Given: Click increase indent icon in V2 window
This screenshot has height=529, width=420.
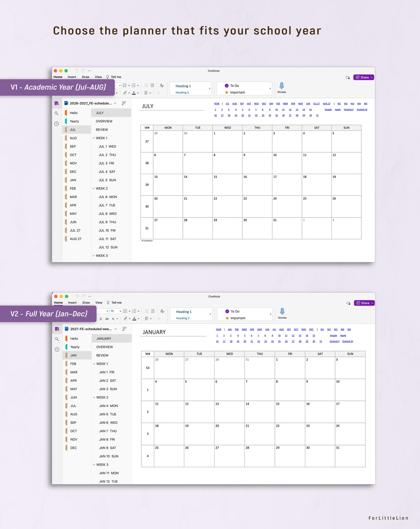Looking at the screenshot, I should [153, 311].
